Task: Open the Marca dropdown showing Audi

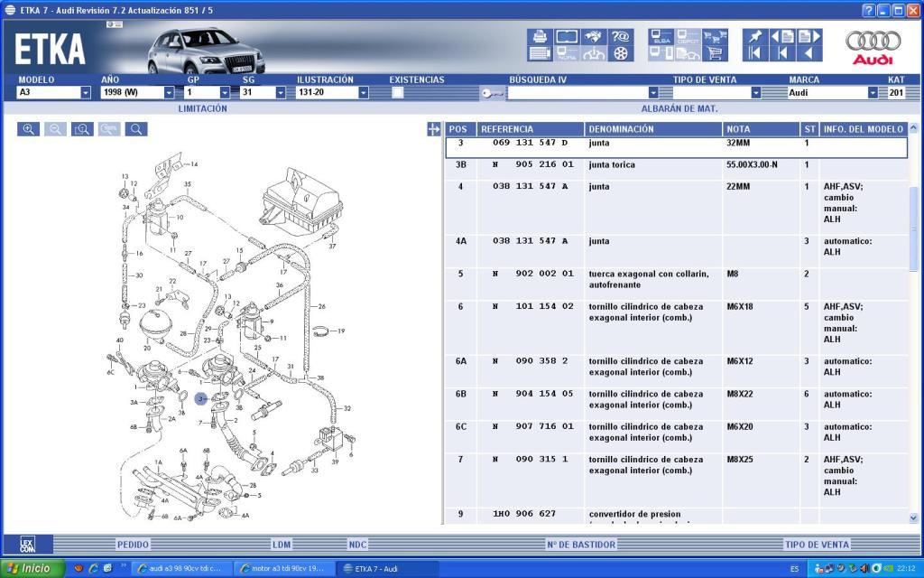Action: point(873,93)
